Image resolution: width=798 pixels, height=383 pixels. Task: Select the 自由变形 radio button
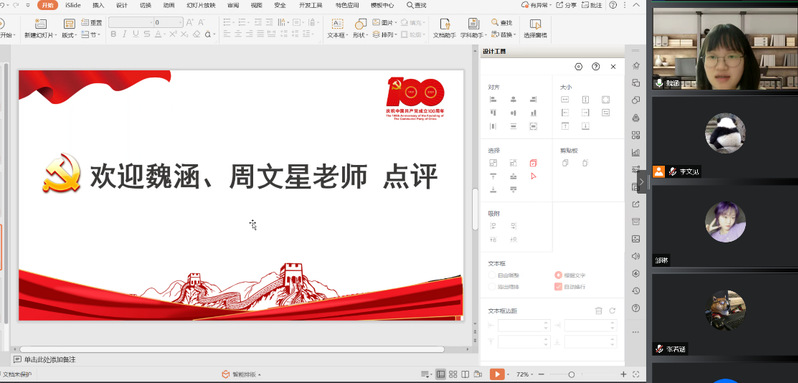tap(492, 275)
